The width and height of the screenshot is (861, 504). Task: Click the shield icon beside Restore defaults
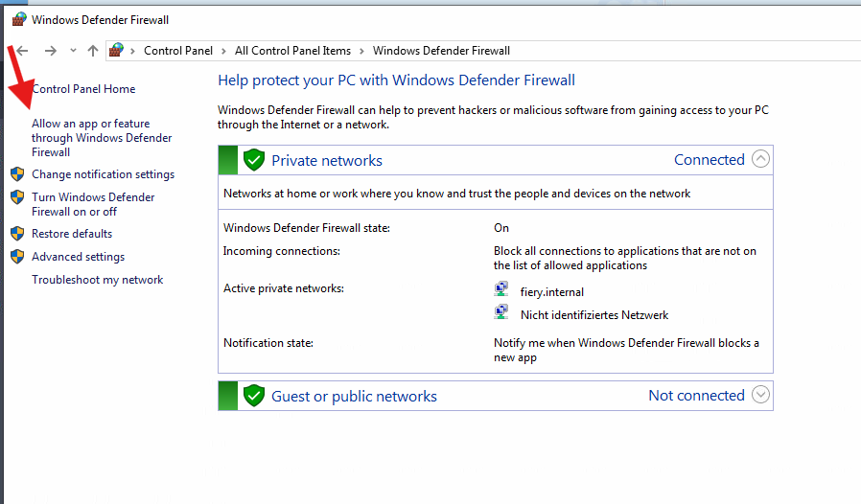17,234
